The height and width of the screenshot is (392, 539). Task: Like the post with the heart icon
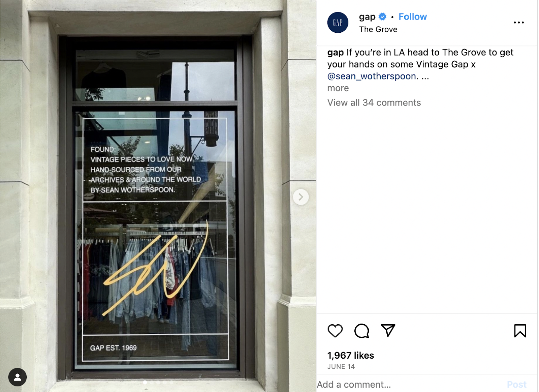coord(335,331)
